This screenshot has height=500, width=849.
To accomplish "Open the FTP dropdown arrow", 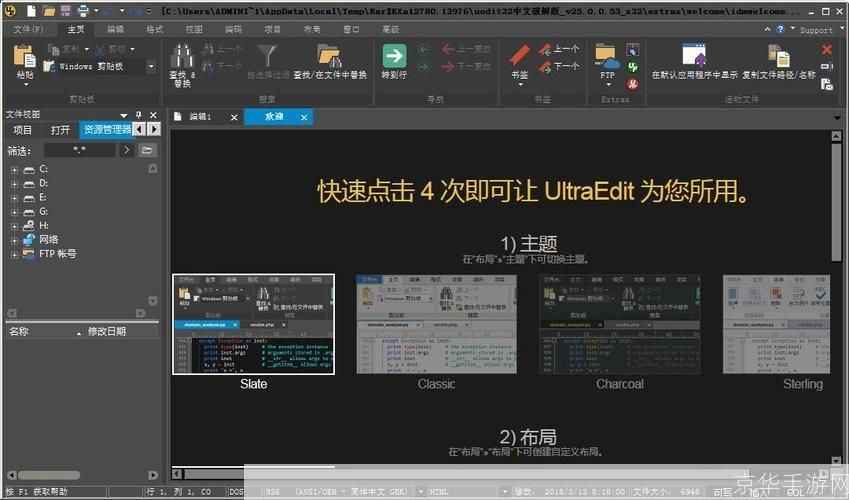I will [x=608, y=85].
